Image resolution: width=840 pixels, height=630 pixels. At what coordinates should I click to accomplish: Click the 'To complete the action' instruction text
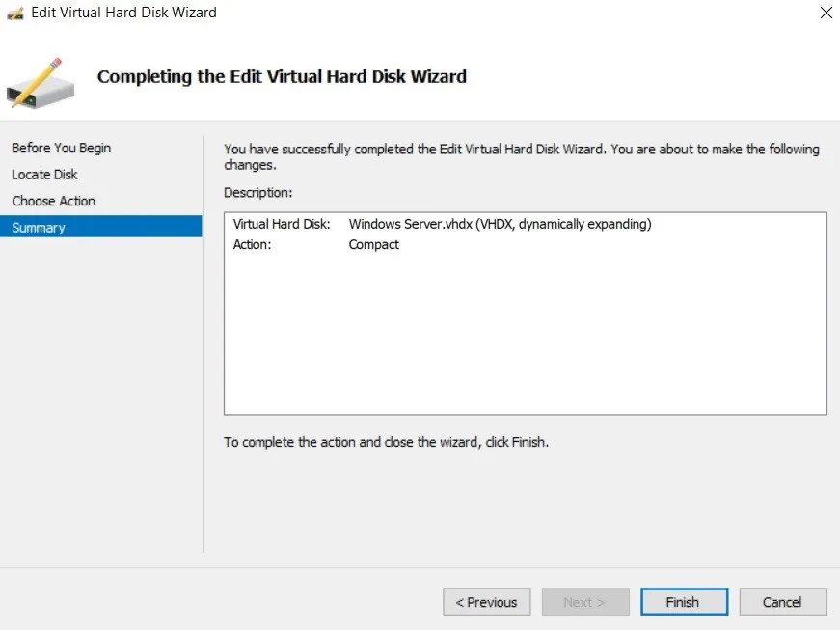(386, 442)
